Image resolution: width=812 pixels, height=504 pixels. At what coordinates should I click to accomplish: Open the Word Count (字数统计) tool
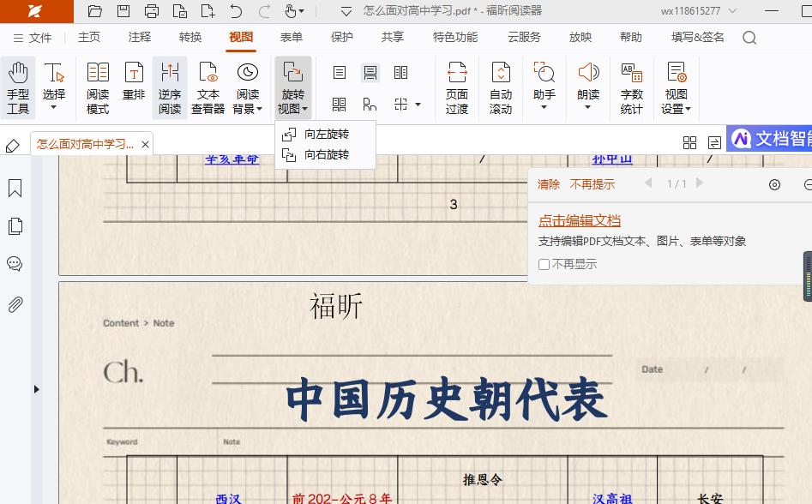pos(632,87)
